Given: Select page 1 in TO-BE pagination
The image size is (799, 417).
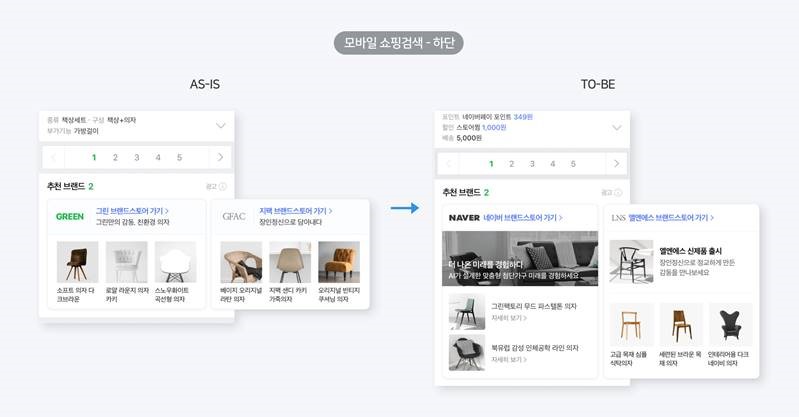Looking at the screenshot, I should 491,164.
